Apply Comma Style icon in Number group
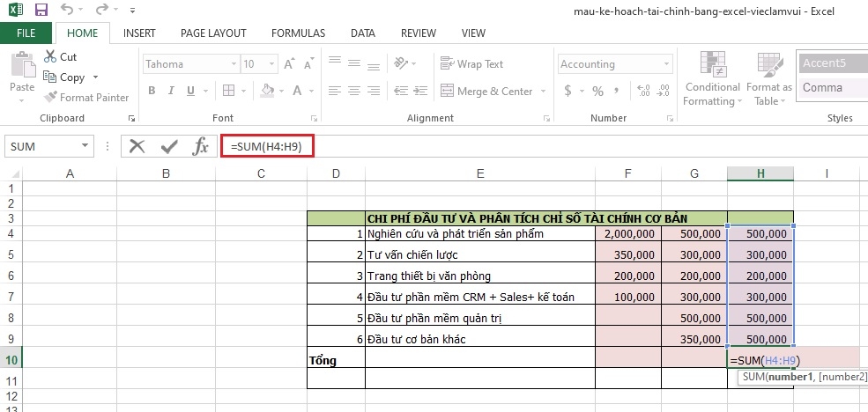868x412 pixels. 616,91
